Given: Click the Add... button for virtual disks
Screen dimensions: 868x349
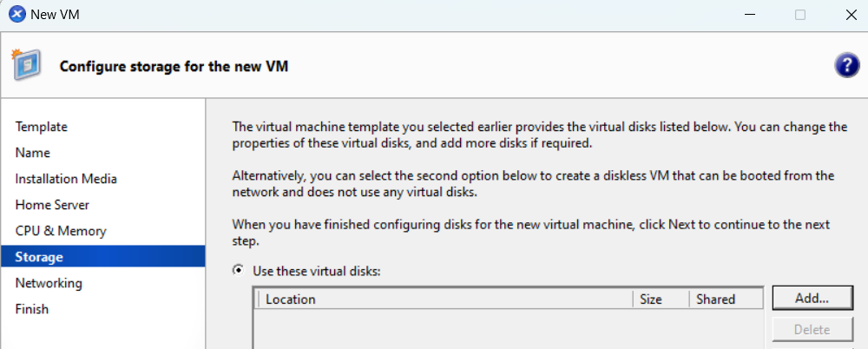Looking at the screenshot, I should pyautogui.click(x=812, y=298).
